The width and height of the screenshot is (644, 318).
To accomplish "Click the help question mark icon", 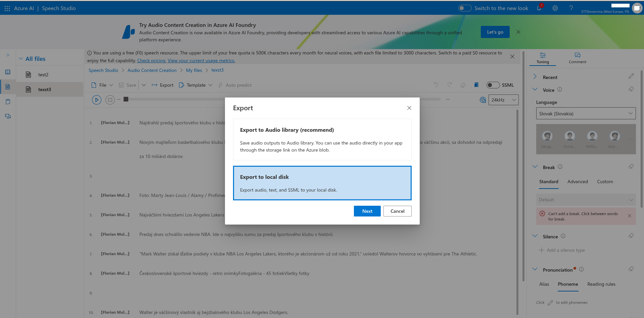I will (571, 8).
